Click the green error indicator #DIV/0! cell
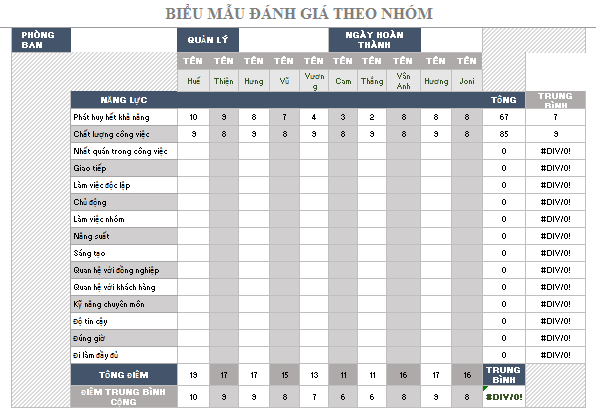 click(x=504, y=397)
